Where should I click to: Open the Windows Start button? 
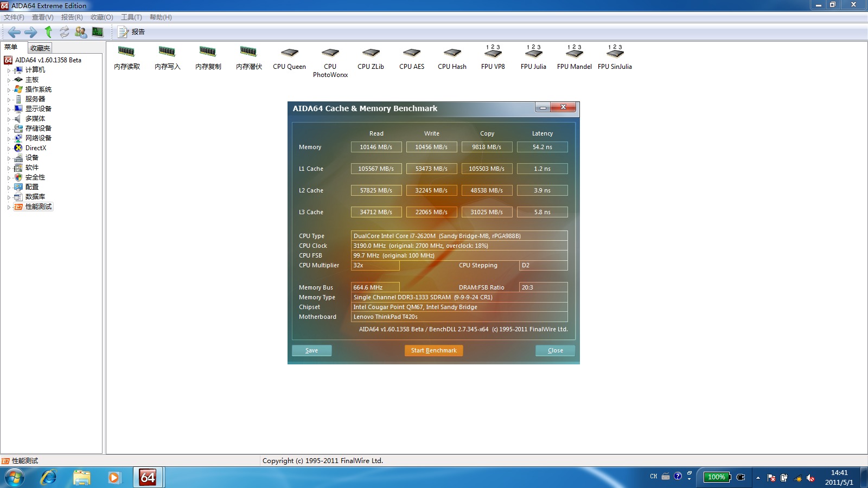[14, 478]
